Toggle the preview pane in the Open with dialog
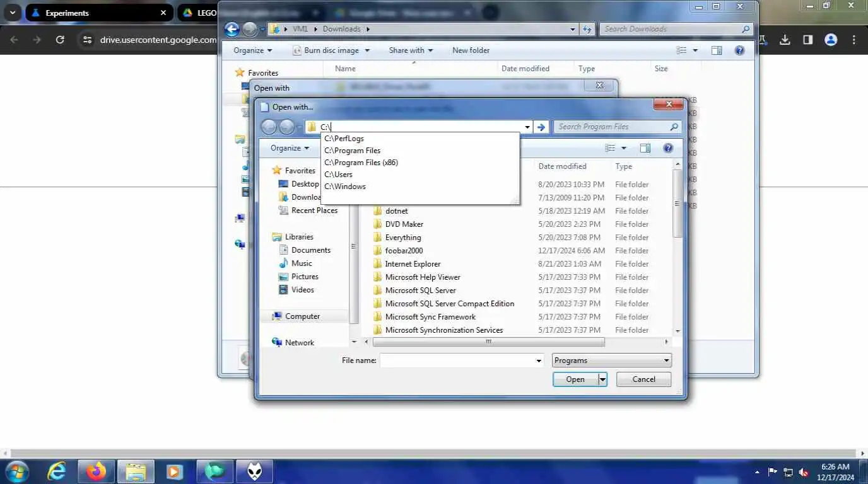 click(645, 148)
